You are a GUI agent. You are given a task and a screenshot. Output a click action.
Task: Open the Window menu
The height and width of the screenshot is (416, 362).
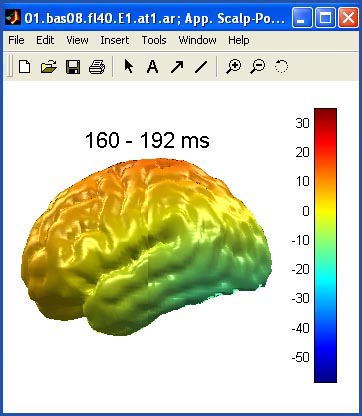pos(197,40)
